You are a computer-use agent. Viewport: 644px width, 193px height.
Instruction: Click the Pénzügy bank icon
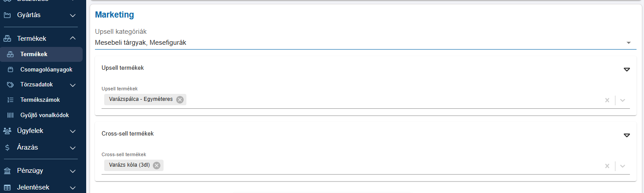7,171
